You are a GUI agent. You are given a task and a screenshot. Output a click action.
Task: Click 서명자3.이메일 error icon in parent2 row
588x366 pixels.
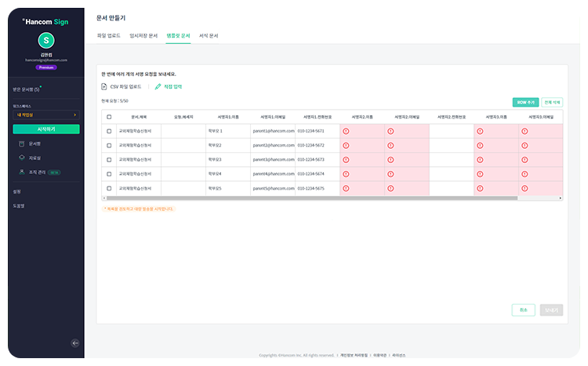tap(524, 146)
